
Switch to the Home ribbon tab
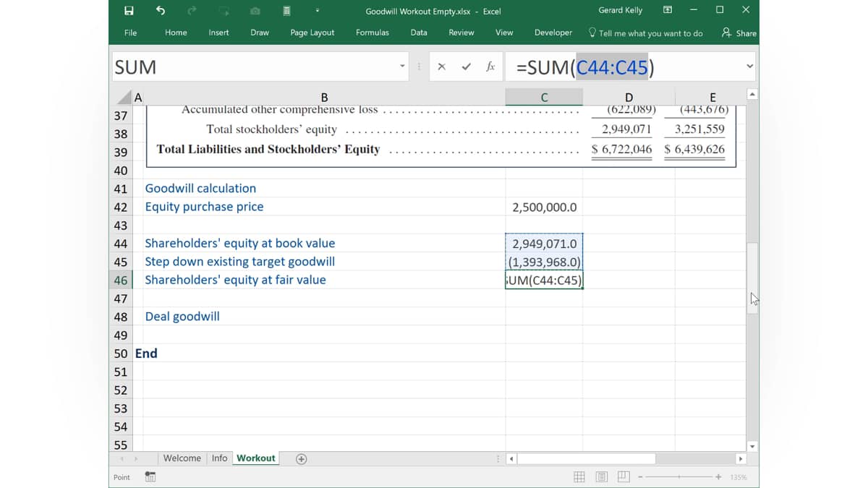click(176, 33)
